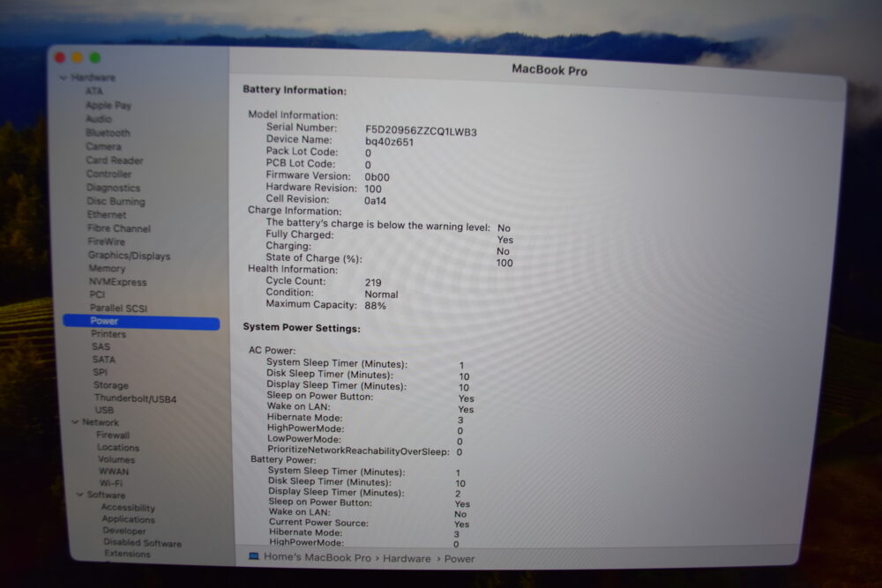882x588 pixels.
Task: Select the Condition value Normal
Action: tap(381, 294)
